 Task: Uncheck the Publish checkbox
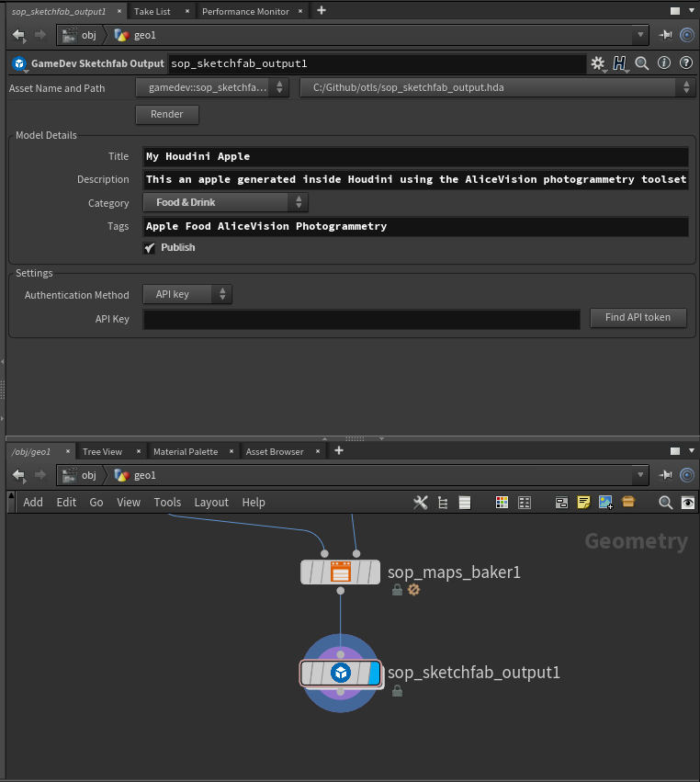[150, 248]
